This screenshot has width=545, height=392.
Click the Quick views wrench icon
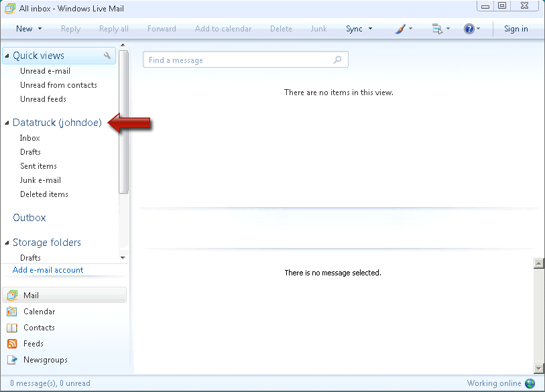coord(107,56)
